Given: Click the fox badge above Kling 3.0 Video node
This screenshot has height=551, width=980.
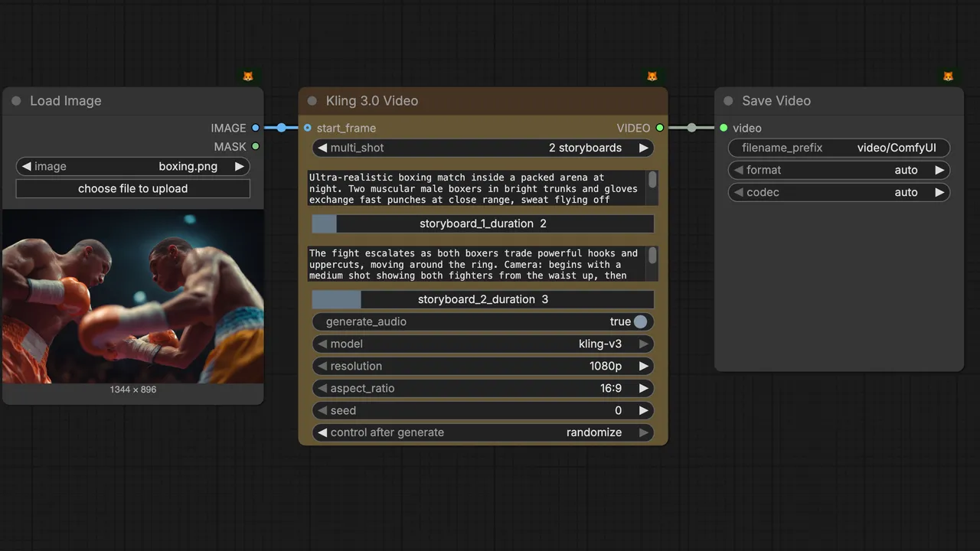Looking at the screenshot, I should point(652,77).
